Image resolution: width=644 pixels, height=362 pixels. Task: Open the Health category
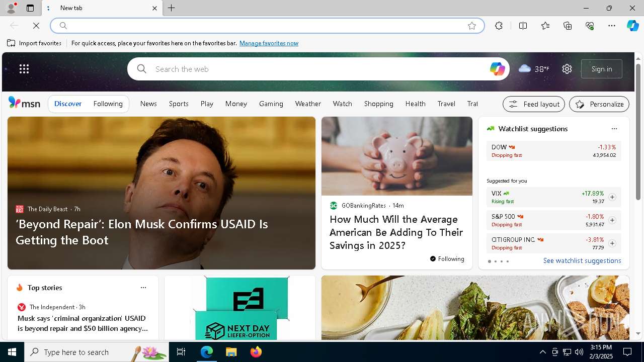(x=415, y=104)
